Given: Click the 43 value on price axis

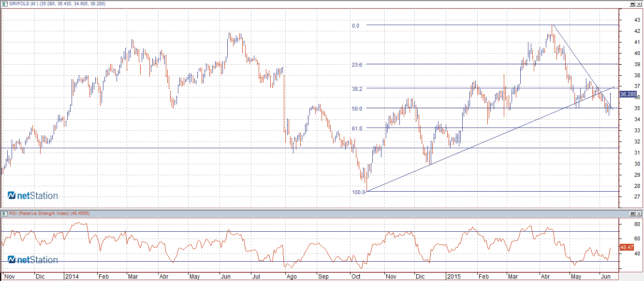Looking at the screenshot, I should [638, 20].
